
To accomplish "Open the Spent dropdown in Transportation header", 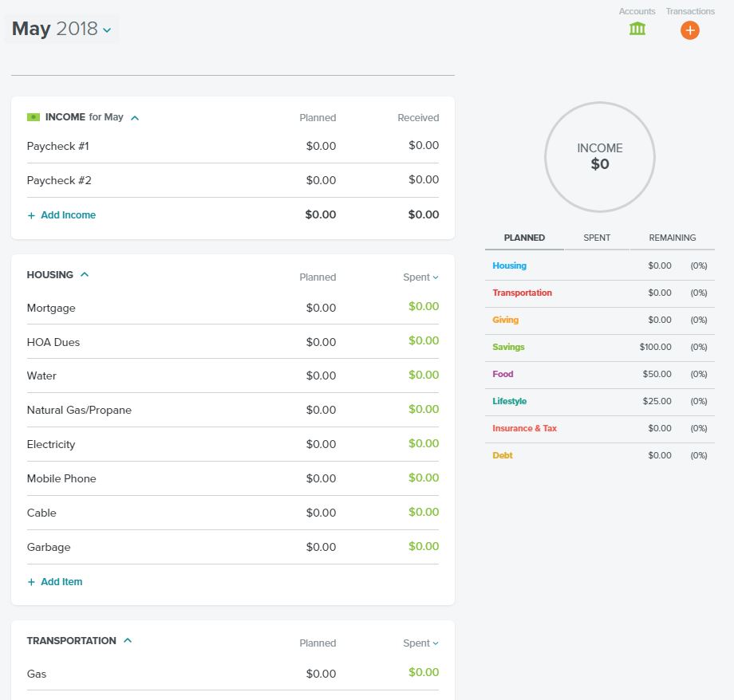I will click(420, 643).
